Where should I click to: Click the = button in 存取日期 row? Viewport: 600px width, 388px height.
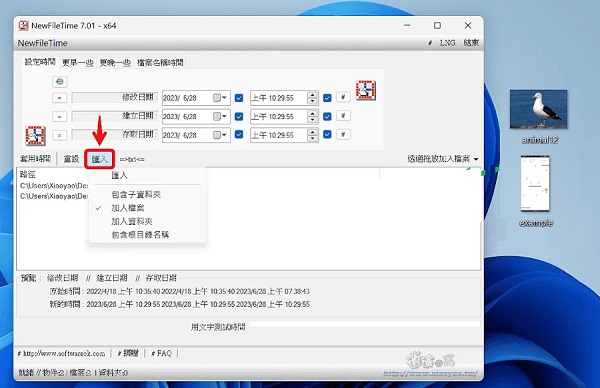coord(59,135)
